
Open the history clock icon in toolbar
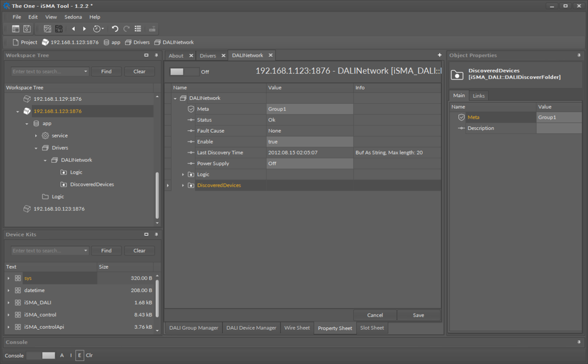tap(97, 29)
